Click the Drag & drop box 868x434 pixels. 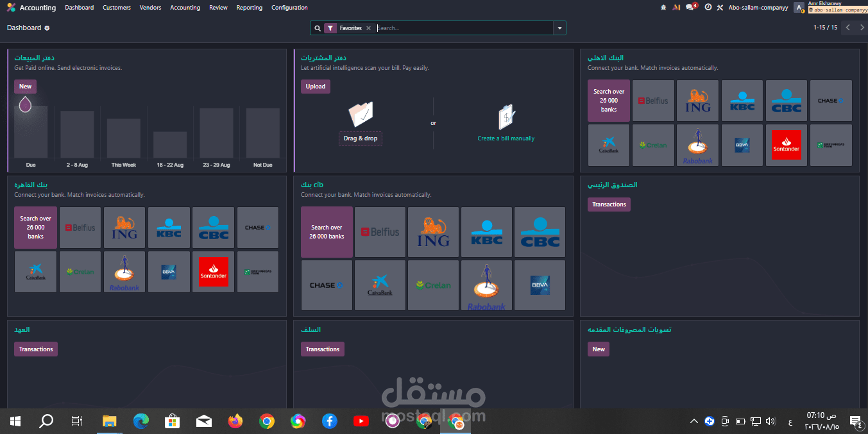point(361,138)
